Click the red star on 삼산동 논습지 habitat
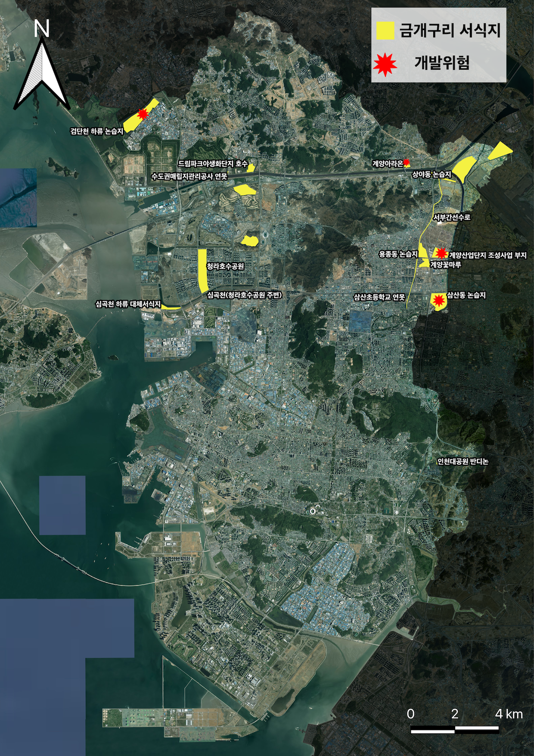534x756 pixels. coord(439,300)
